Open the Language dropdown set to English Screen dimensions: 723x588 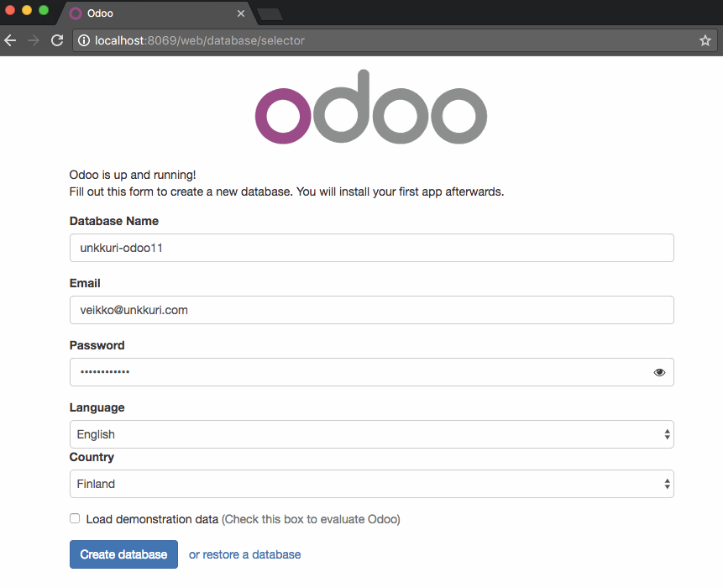[371, 434]
